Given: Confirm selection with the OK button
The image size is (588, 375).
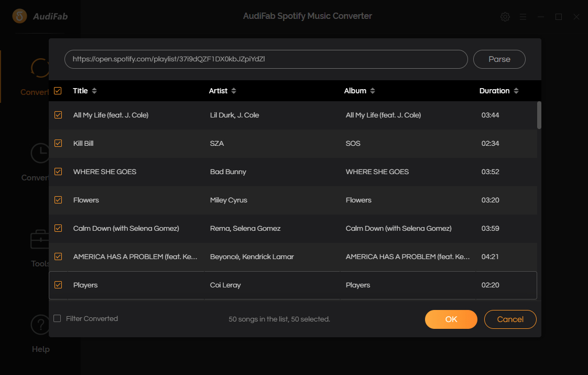Looking at the screenshot, I should click(451, 319).
